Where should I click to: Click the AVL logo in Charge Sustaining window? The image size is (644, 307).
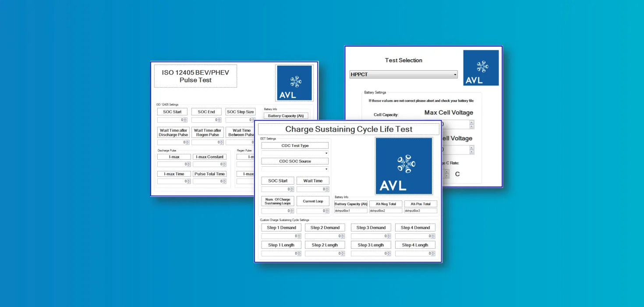click(403, 166)
